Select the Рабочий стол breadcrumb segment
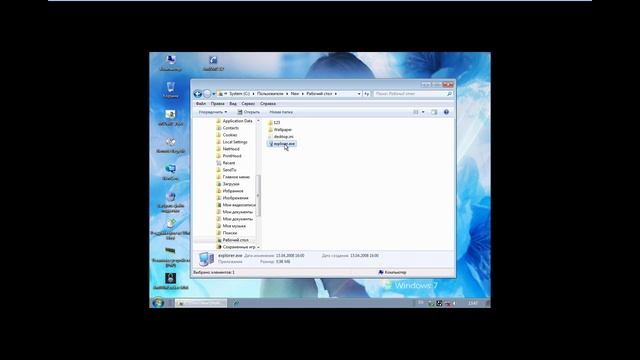 point(319,94)
